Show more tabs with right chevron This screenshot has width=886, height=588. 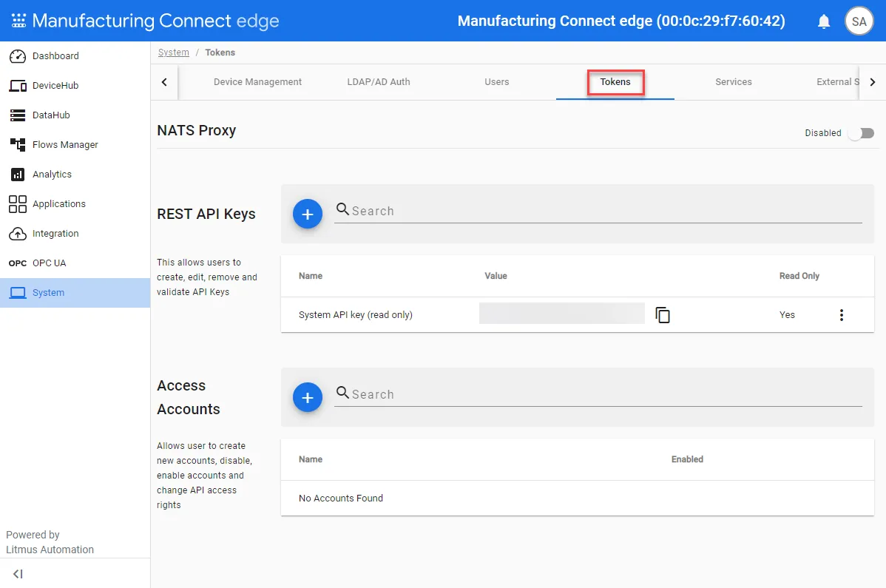click(873, 82)
